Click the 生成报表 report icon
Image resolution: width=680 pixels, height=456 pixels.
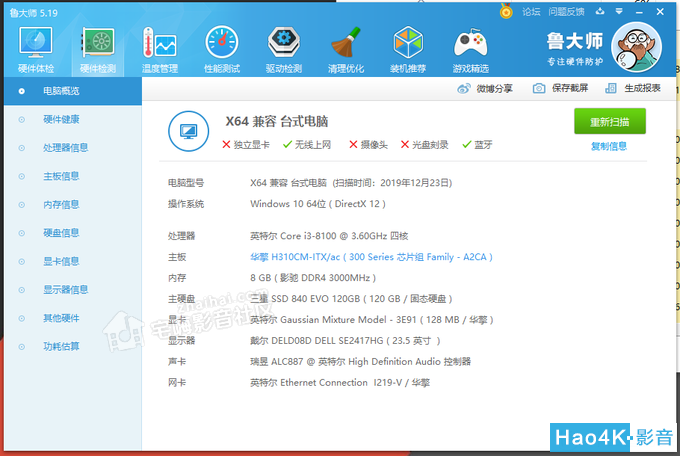611,88
